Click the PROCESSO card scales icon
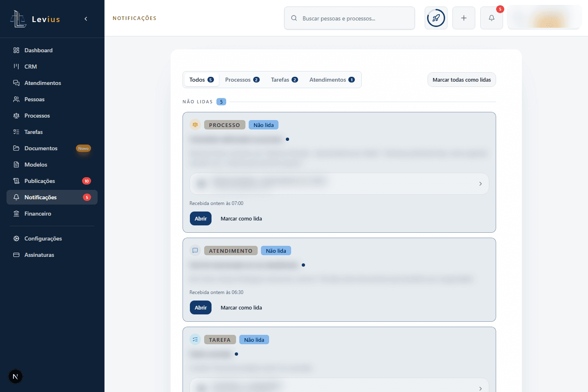 [x=195, y=125]
